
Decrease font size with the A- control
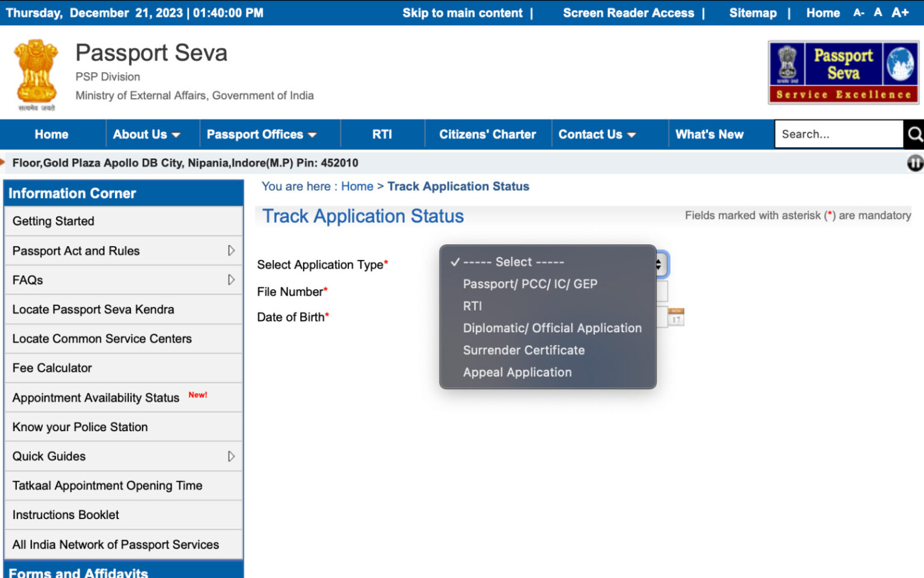(858, 12)
